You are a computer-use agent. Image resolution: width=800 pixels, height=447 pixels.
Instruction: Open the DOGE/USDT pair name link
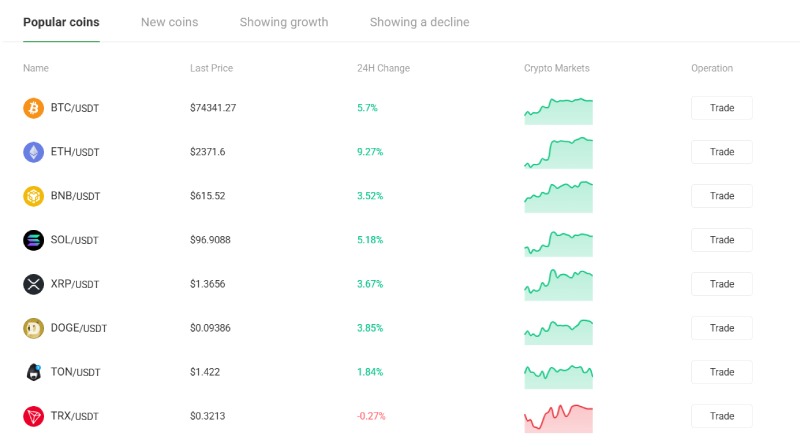coord(79,328)
